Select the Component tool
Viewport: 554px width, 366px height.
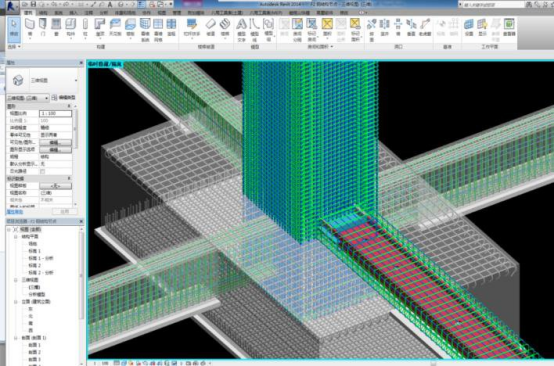click(x=71, y=28)
